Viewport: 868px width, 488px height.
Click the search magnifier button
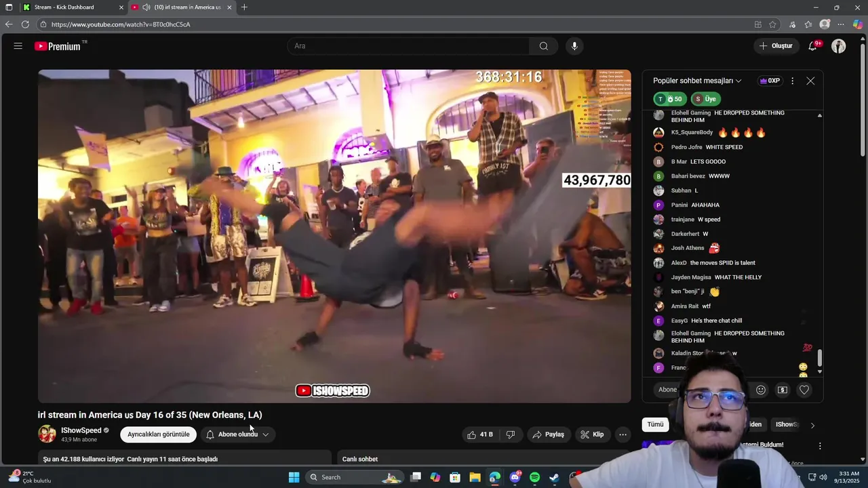point(543,46)
